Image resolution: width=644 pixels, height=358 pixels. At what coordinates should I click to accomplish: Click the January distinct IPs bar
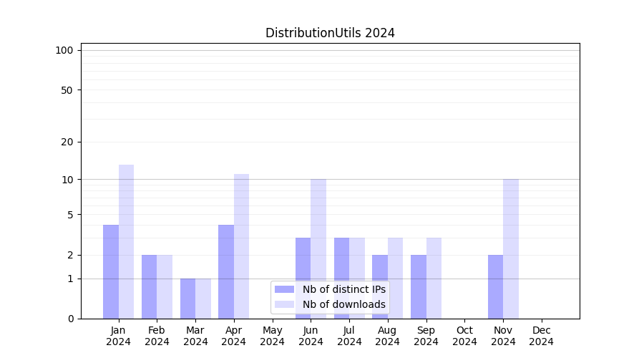pos(111,271)
